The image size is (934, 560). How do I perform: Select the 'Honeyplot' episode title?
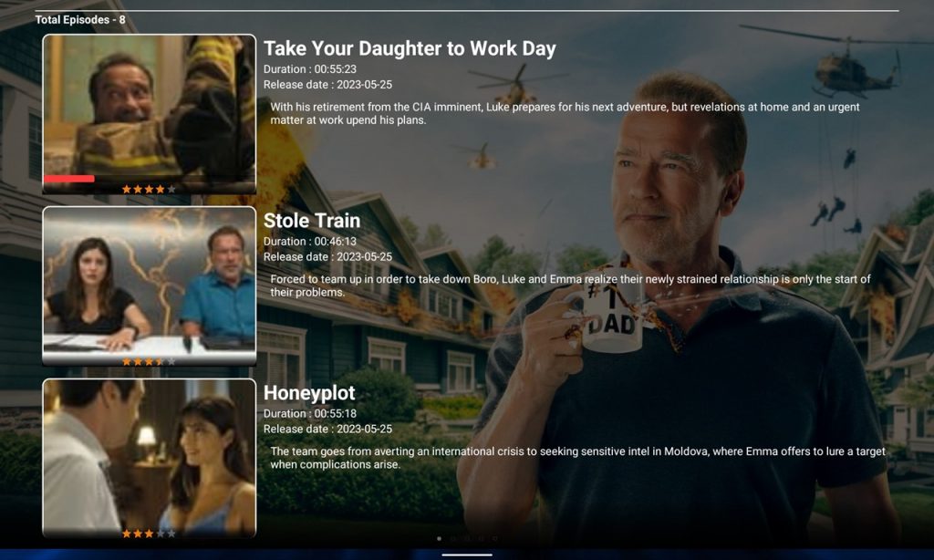pyautogui.click(x=309, y=393)
